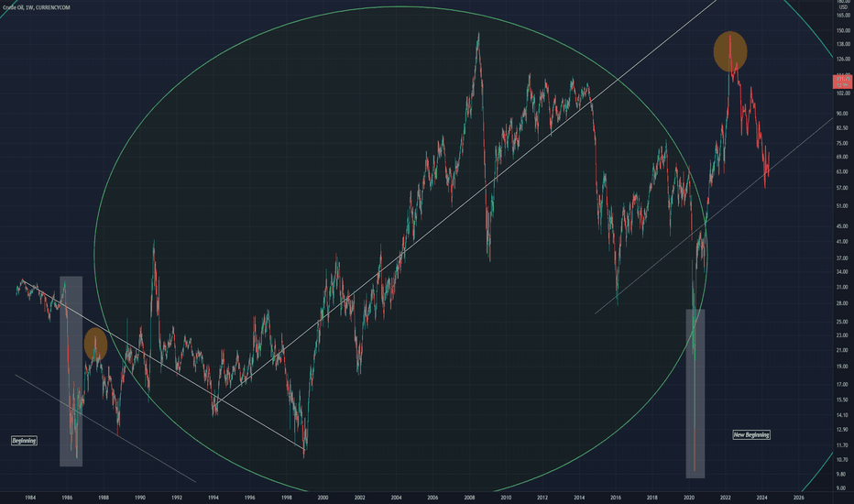Click the 82.50 price level on the axis
This screenshot has height=504, width=854.
pos(843,128)
